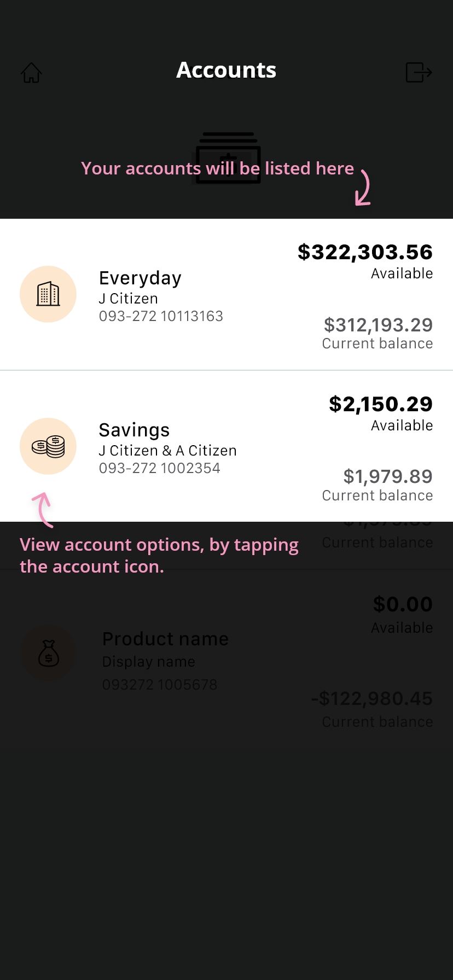Tap account number 093-272 1002354
The height and width of the screenshot is (980, 453).
(x=160, y=468)
